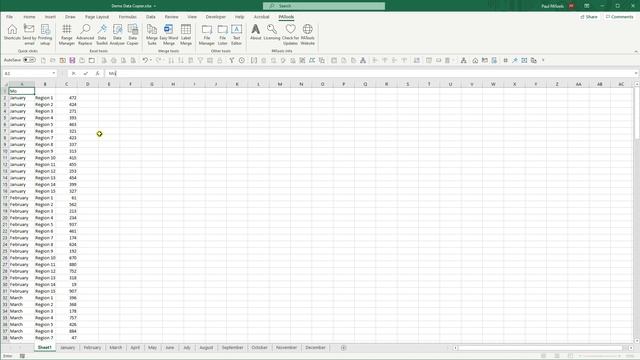Collapse the ribbon with the chevron

tap(636, 51)
